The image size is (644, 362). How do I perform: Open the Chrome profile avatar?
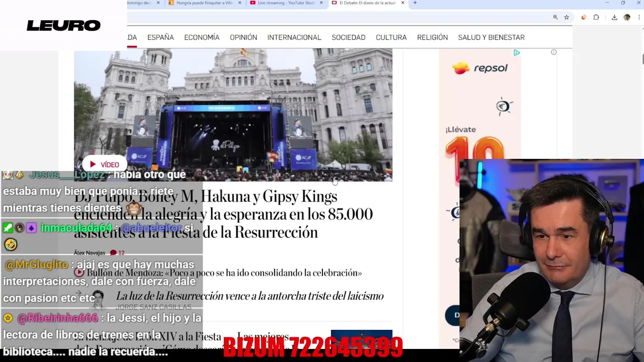pyautogui.click(x=627, y=17)
